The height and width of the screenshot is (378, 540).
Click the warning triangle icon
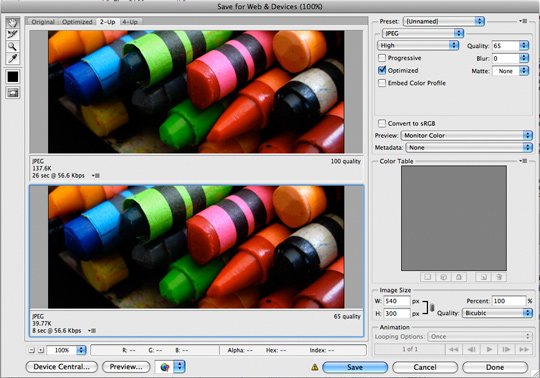[x=314, y=367]
